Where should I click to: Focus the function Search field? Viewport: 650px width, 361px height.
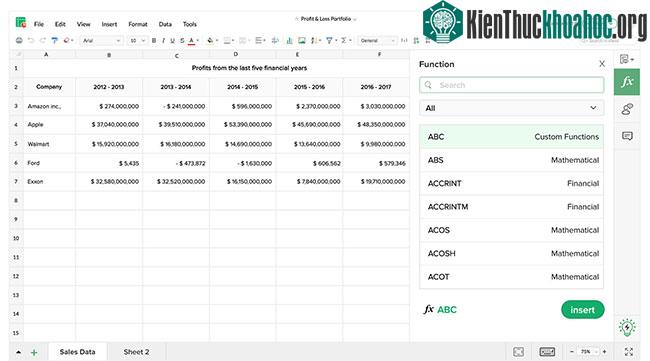coord(512,85)
